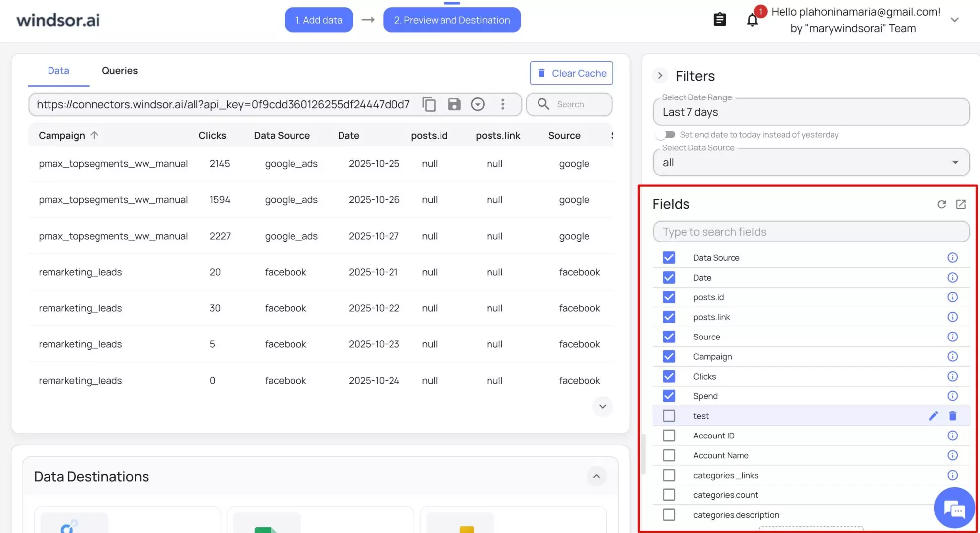This screenshot has width=980, height=533.
Task: Click the field search input box
Action: coord(811,232)
